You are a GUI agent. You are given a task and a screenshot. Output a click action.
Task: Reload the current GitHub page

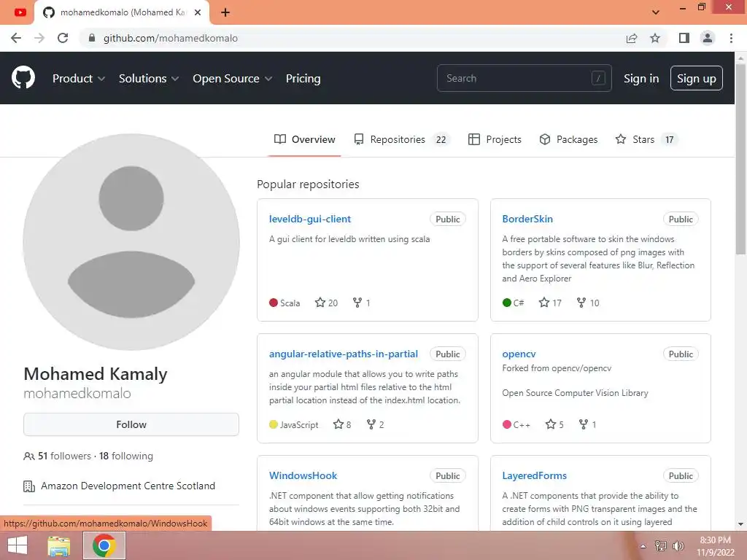pyautogui.click(x=63, y=38)
